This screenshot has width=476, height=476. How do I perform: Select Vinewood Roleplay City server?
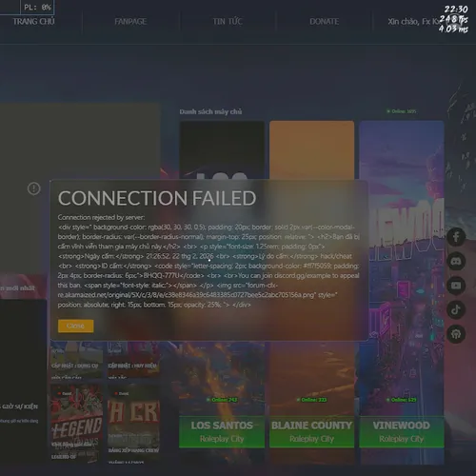pos(402,431)
